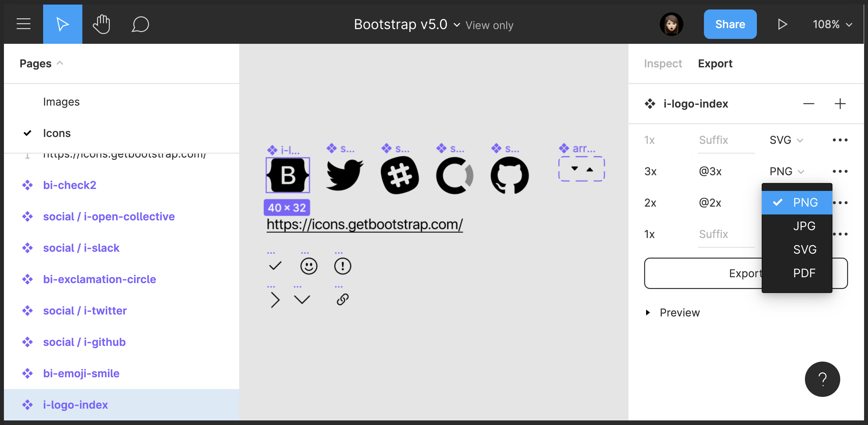The height and width of the screenshot is (425, 868).
Task: Click the @3x suffix field
Action: [x=710, y=172]
